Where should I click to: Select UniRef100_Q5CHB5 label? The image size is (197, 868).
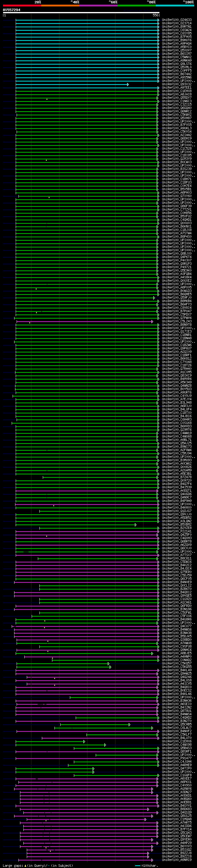tap(177, 725)
